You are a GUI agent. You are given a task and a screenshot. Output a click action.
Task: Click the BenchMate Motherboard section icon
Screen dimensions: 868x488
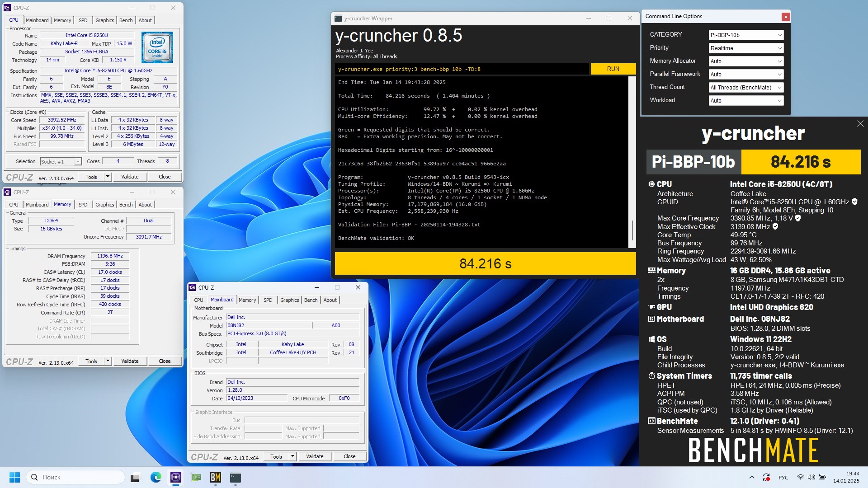pyautogui.click(x=651, y=319)
